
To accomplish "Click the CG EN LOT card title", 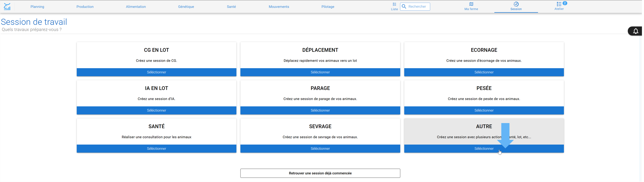I will pos(156,50).
